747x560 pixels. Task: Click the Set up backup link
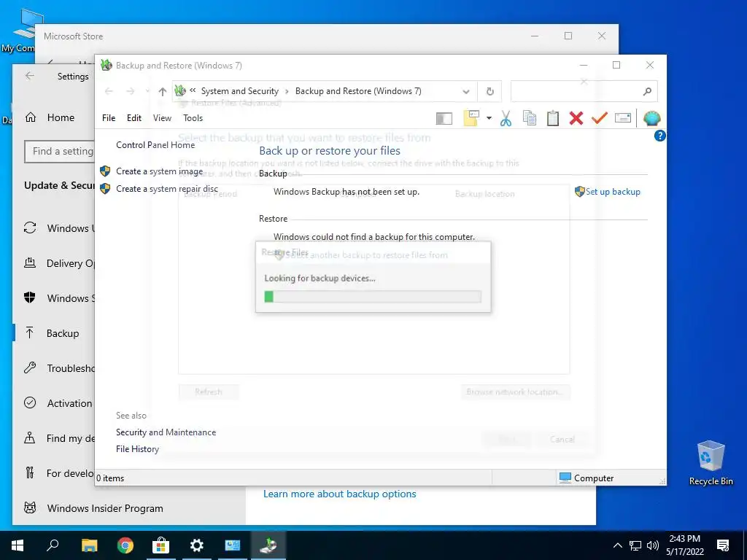[613, 192]
